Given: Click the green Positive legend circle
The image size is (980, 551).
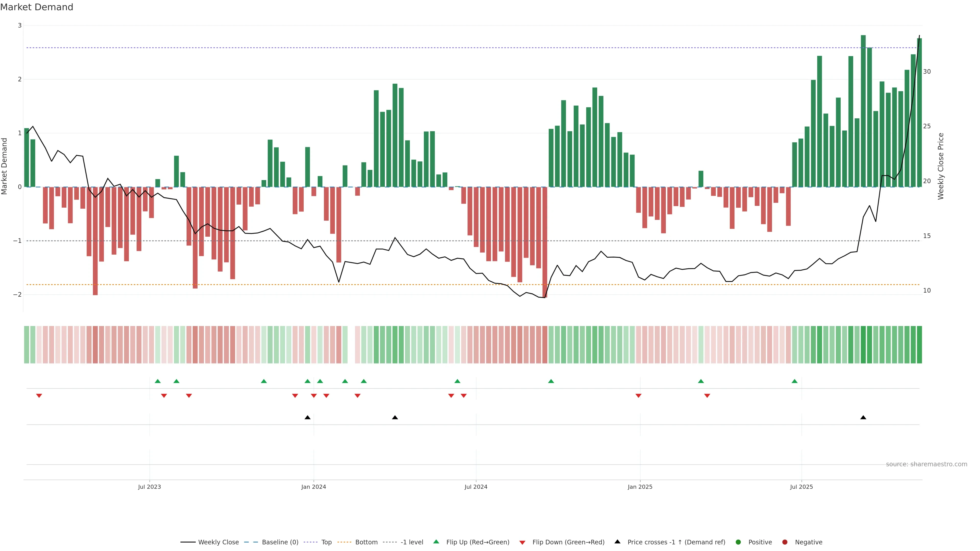Looking at the screenshot, I should coord(738,542).
